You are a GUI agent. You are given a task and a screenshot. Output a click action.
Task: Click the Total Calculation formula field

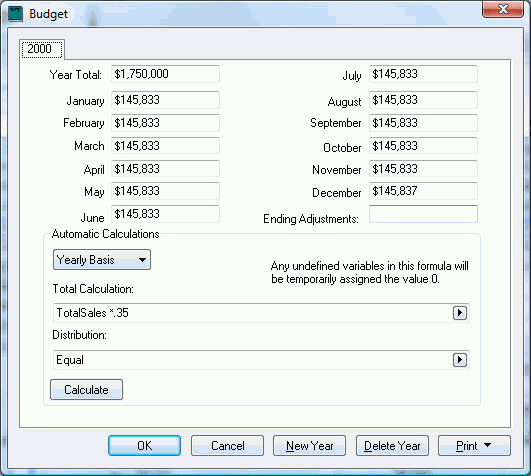tap(253, 313)
